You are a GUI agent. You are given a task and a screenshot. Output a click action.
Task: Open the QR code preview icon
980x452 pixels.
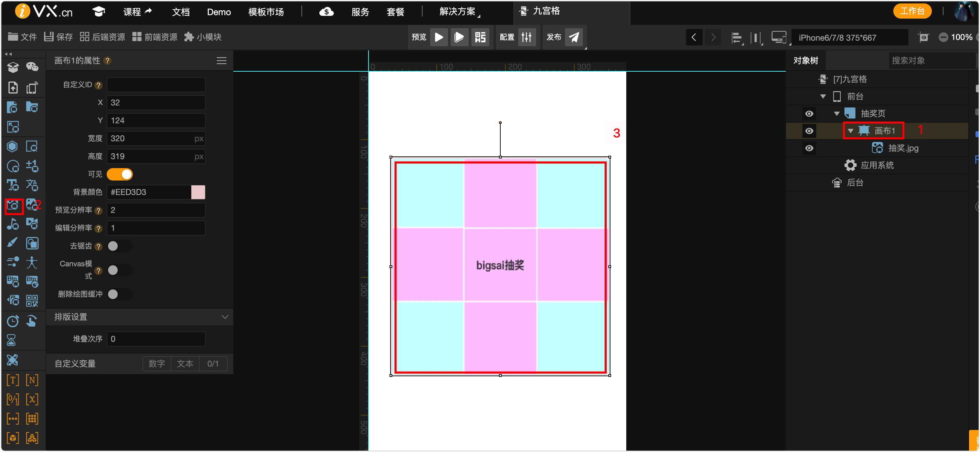(480, 37)
